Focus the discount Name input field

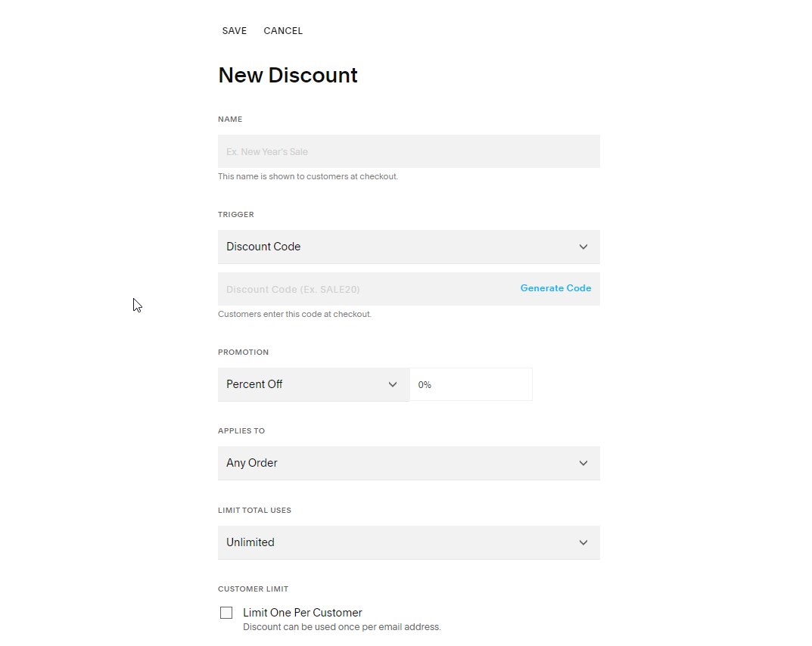pyautogui.click(x=409, y=151)
